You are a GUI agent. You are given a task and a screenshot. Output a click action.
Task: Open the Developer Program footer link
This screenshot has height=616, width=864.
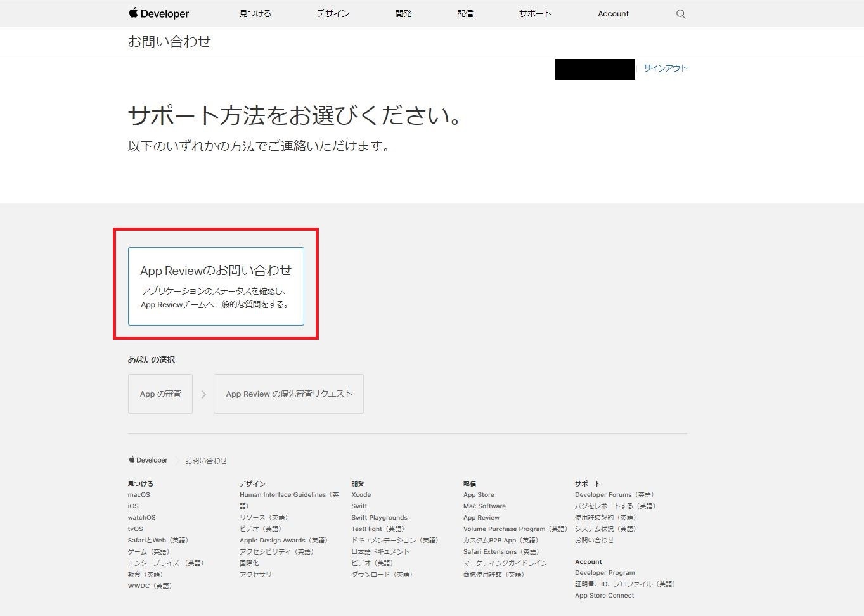(x=605, y=573)
